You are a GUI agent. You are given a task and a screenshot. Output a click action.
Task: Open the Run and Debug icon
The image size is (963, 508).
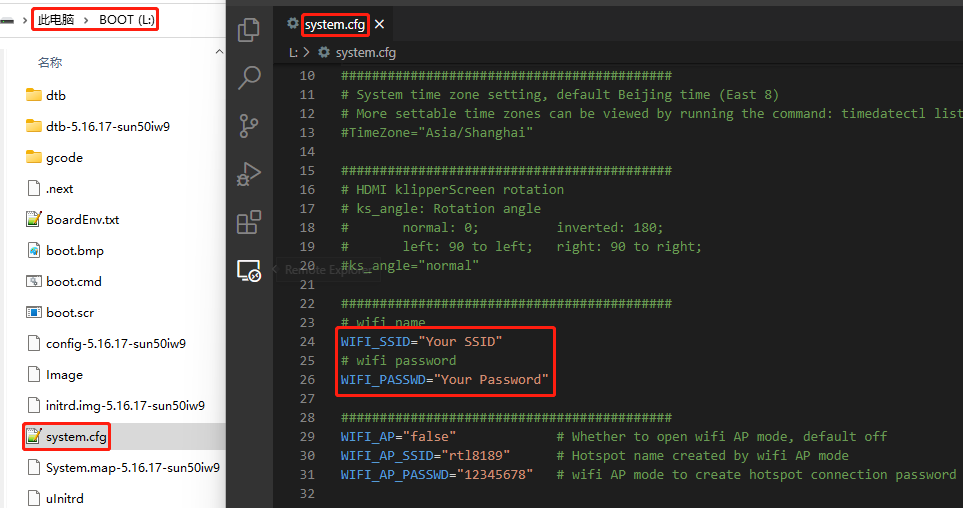(x=249, y=174)
